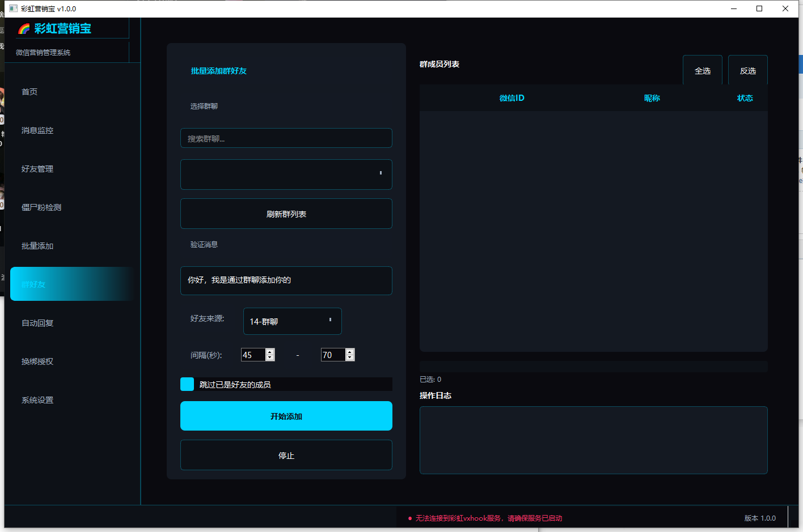Open 消息监控 in the sidebar

click(37, 130)
